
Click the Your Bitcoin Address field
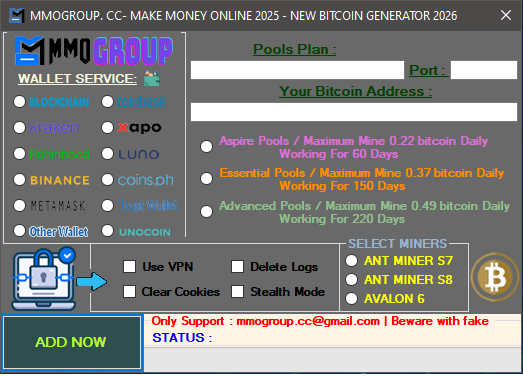point(354,112)
